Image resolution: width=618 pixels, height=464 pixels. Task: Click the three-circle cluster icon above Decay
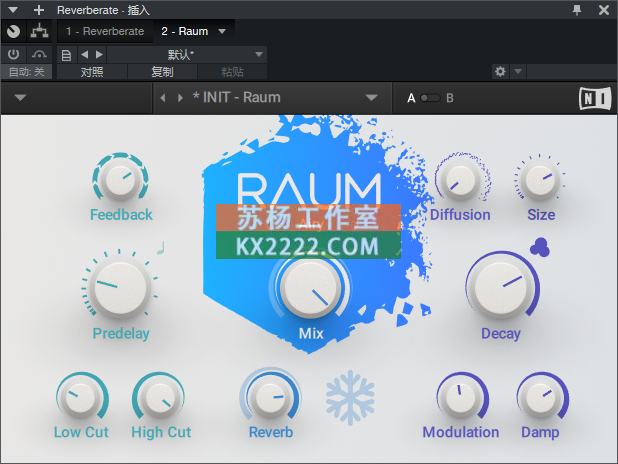coord(540,247)
